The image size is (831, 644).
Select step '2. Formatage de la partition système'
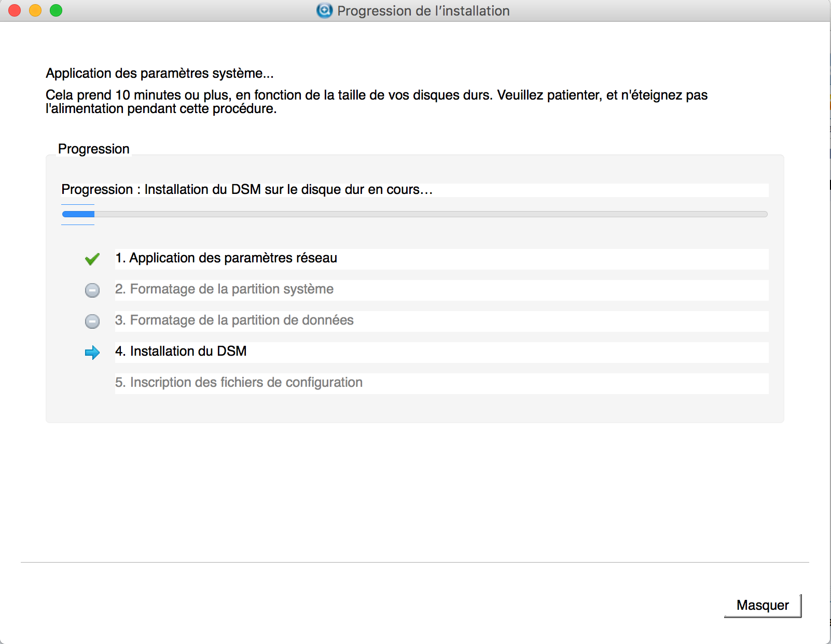point(441,290)
